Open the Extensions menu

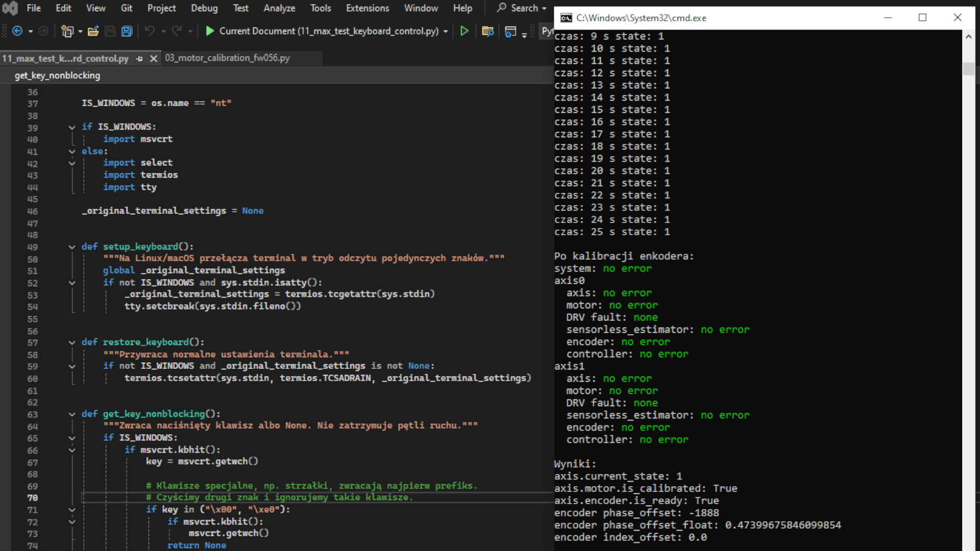[x=367, y=8]
